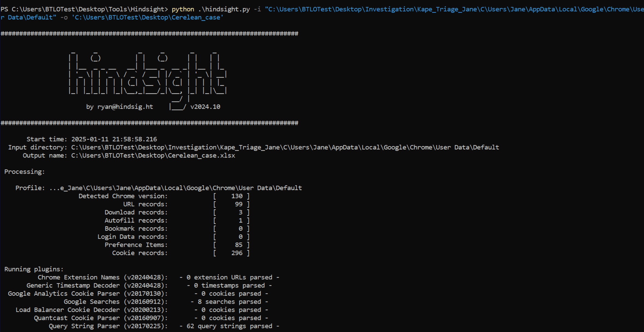
Task: Click the Autofill records label
Action: coord(136,221)
